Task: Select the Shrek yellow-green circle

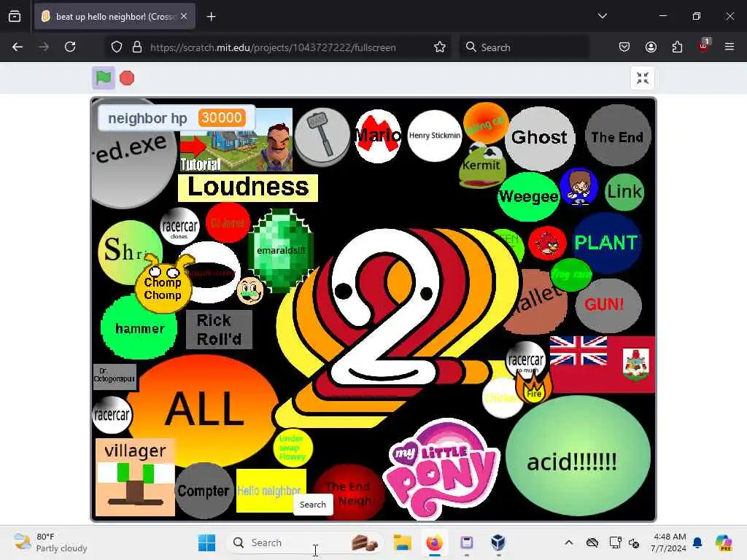Action: [125, 248]
